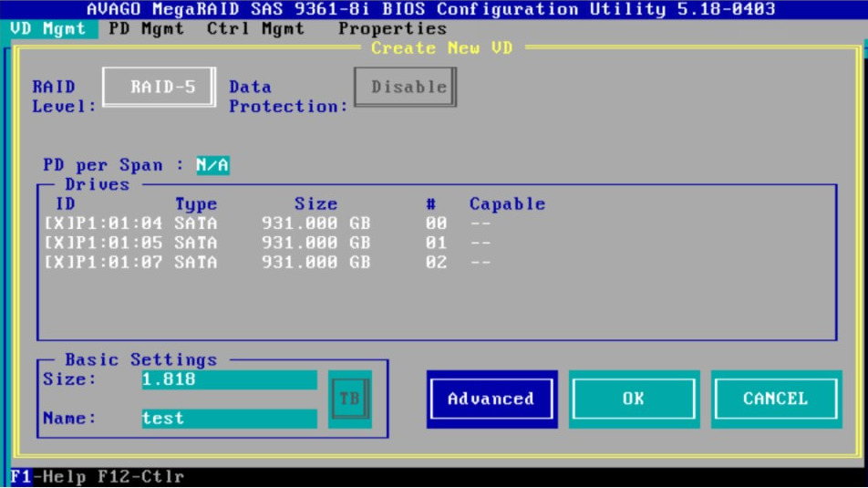Image resolution: width=868 pixels, height=488 pixels.
Task: Open the VD Mgmt tab
Action: (48, 29)
